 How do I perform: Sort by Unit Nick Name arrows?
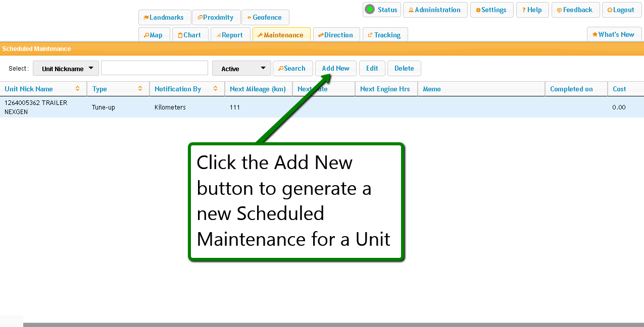point(77,89)
